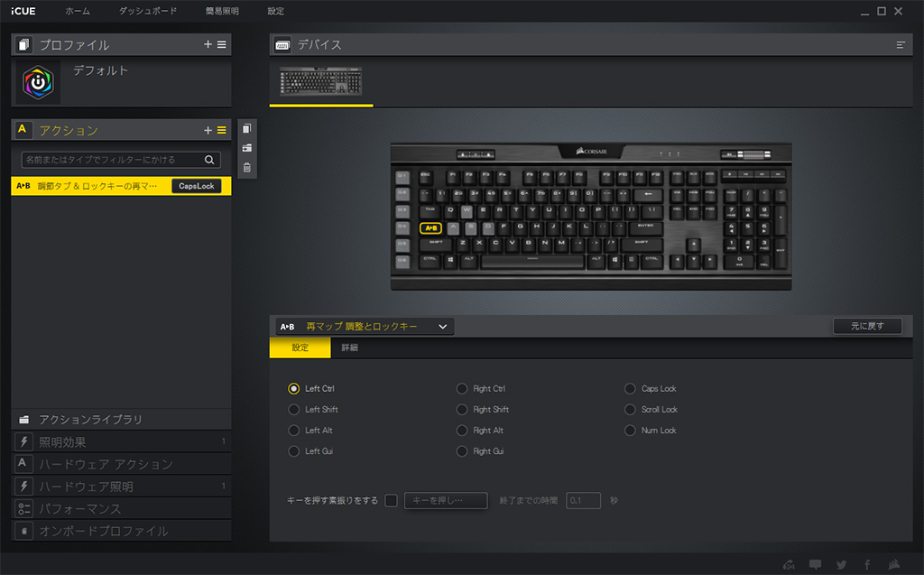924x575 pixels.
Task: Select the Right Alt radio button
Action: (x=462, y=431)
